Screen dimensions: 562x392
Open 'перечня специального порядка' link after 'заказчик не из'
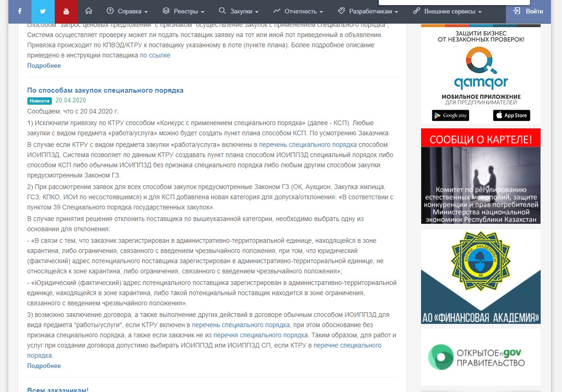click(261, 335)
